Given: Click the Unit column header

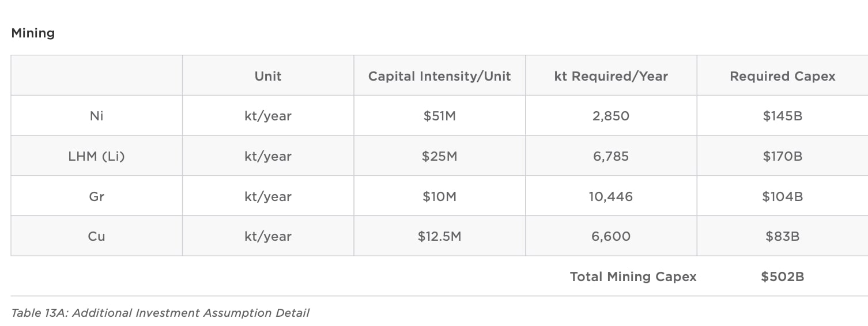Looking at the screenshot, I should point(268,76).
